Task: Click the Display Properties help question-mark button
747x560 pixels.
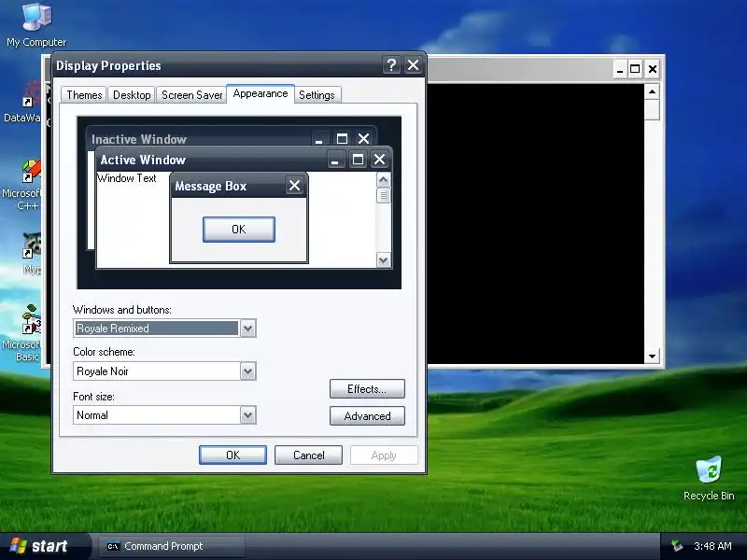Action: pyautogui.click(x=391, y=64)
